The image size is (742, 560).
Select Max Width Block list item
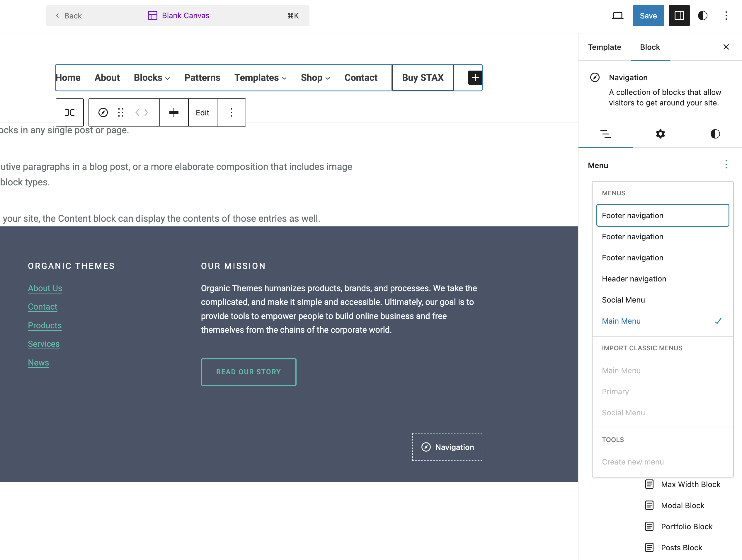(x=690, y=484)
